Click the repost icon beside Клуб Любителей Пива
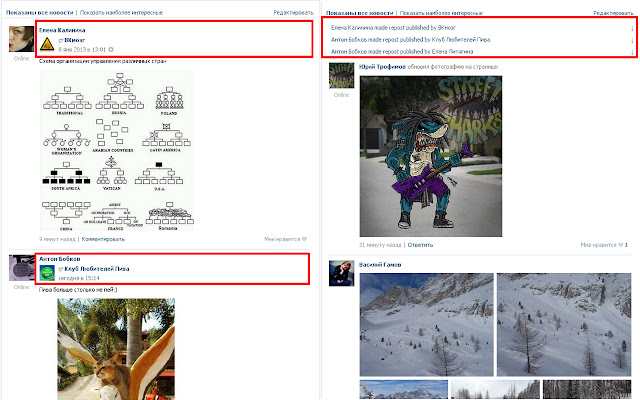Image resolution: width=640 pixels, height=400 pixels. pos(61,269)
